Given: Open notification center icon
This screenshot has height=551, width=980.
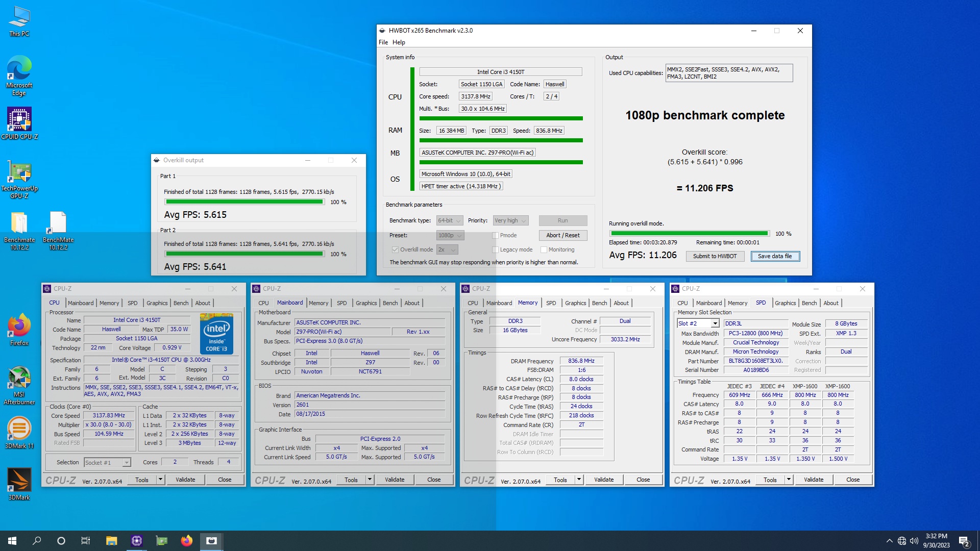Looking at the screenshot, I should (964, 541).
